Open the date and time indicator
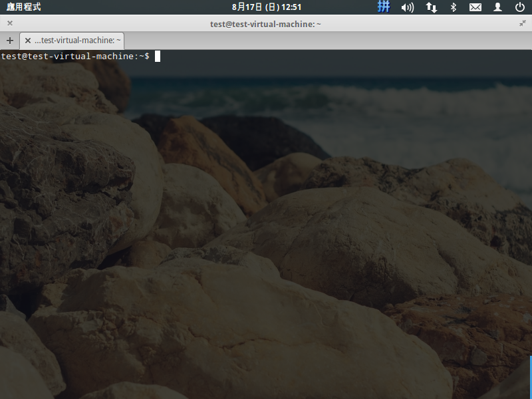Image resolution: width=532 pixels, height=399 pixels. click(267, 7)
